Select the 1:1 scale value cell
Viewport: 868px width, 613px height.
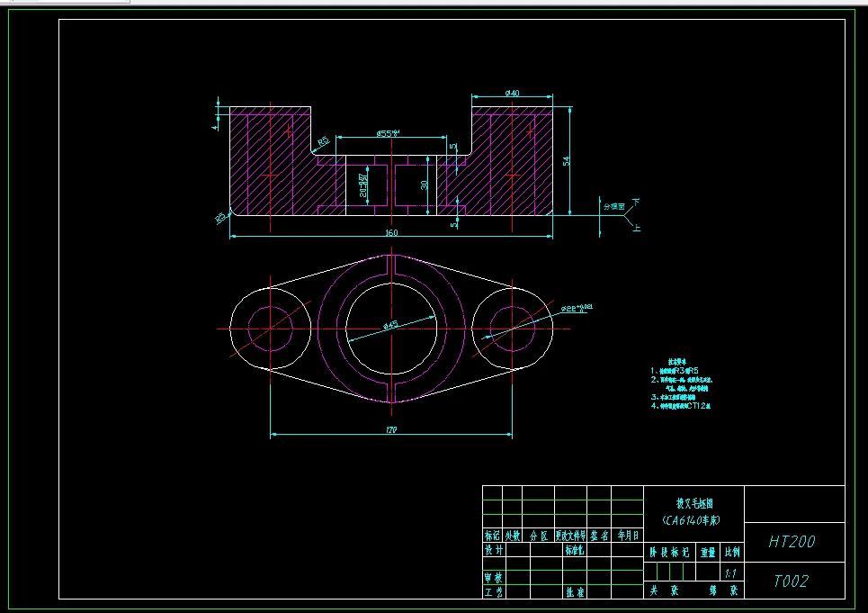[730, 573]
